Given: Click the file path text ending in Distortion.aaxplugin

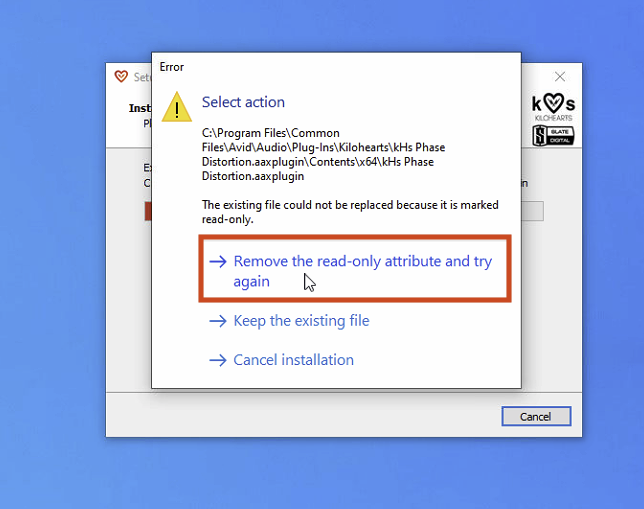Looking at the screenshot, I should [323, 154].
